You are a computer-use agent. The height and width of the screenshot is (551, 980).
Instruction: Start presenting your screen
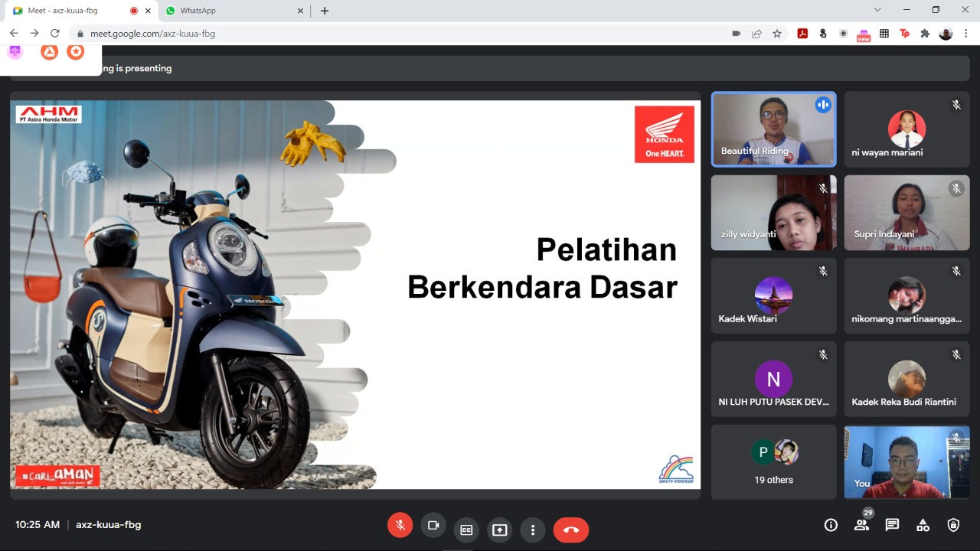coord(500,530)
